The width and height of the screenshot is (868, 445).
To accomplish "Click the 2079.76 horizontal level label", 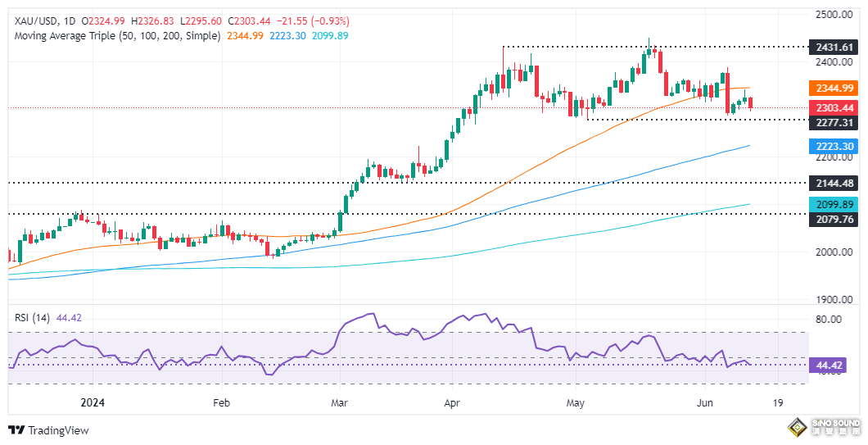I will pyautogui.click(x=834, y=220).
